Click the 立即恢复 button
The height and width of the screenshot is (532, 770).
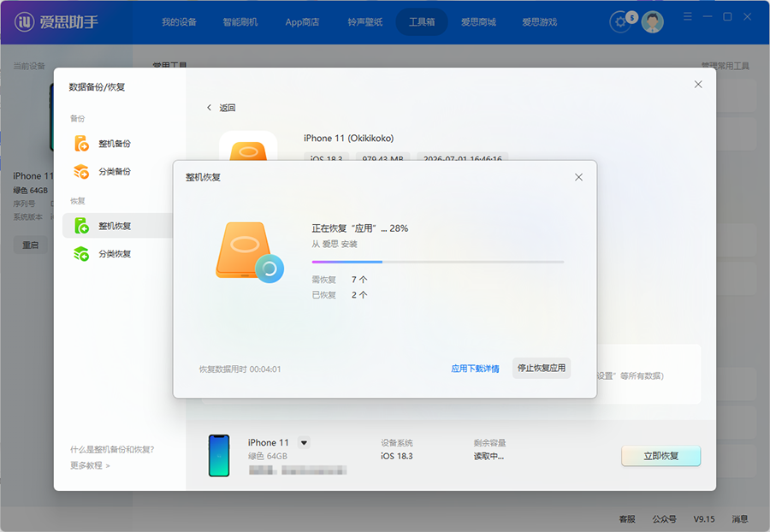coord(661,456)
